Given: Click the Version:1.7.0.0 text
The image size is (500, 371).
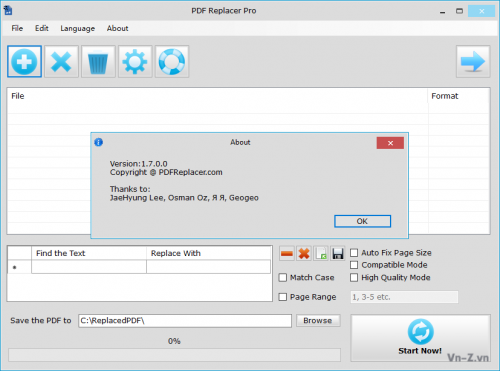Looking at the screenshot, I should coord(139,164).
